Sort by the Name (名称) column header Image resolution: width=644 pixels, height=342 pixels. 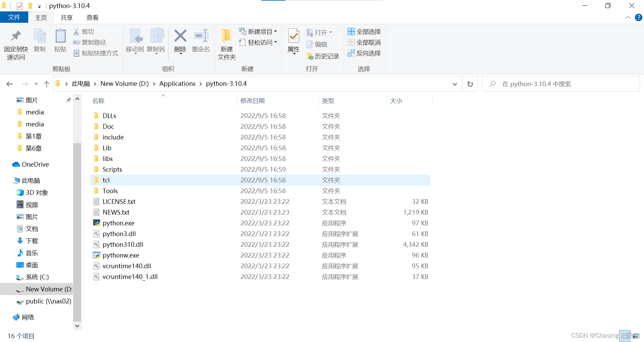(98, 101)
